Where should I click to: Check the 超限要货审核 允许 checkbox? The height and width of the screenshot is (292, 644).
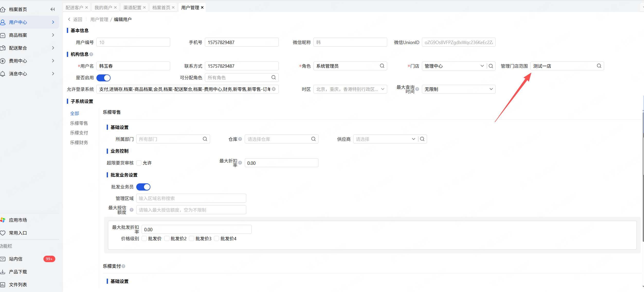pyautogui.click(x=139, y=163)
